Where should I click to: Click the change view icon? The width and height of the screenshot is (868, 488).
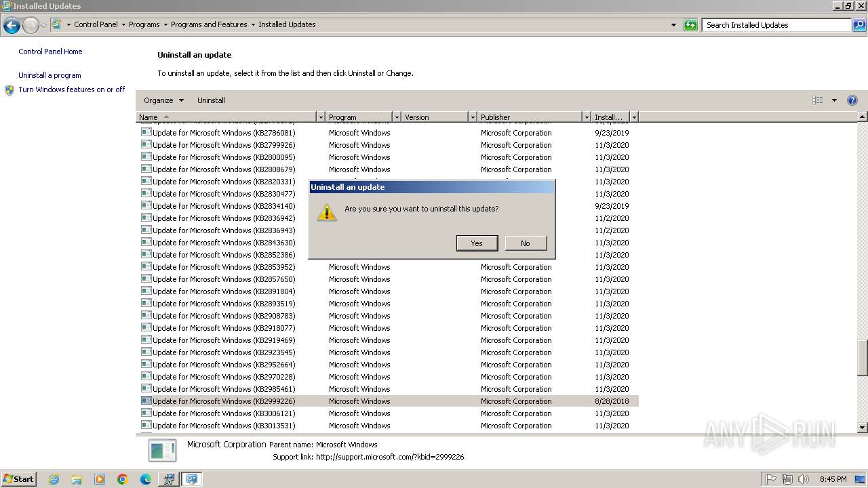818,100
